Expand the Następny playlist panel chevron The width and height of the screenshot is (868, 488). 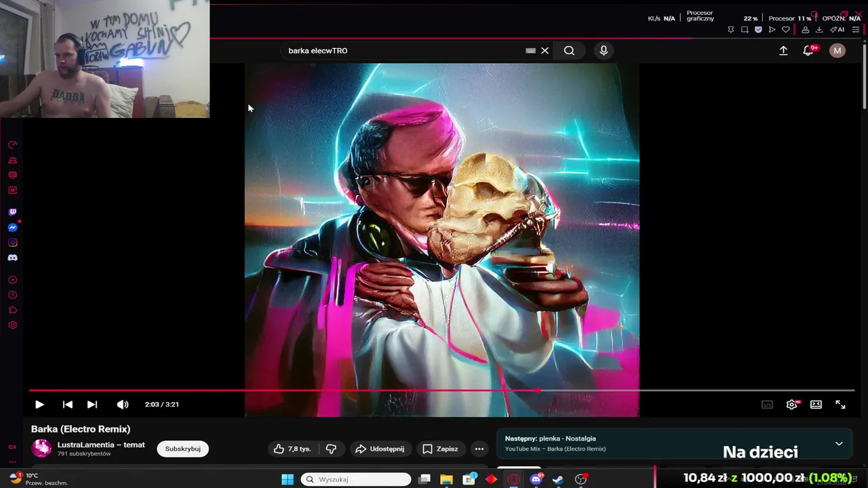coord(839,444)
